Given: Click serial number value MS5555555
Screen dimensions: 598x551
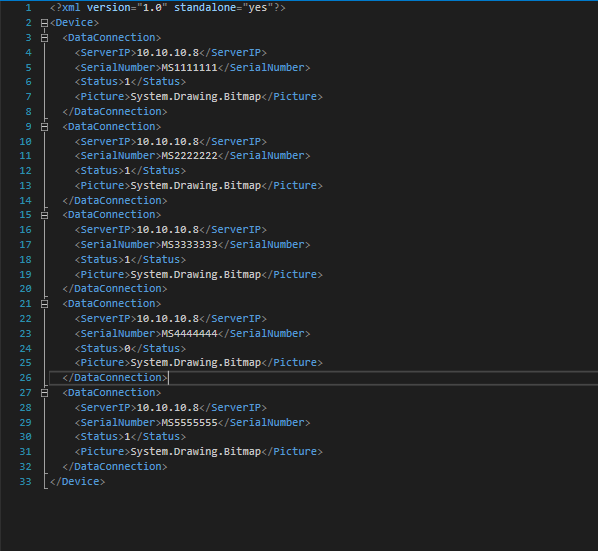Looking at the screenshot, I should click(x=190, y=422).
